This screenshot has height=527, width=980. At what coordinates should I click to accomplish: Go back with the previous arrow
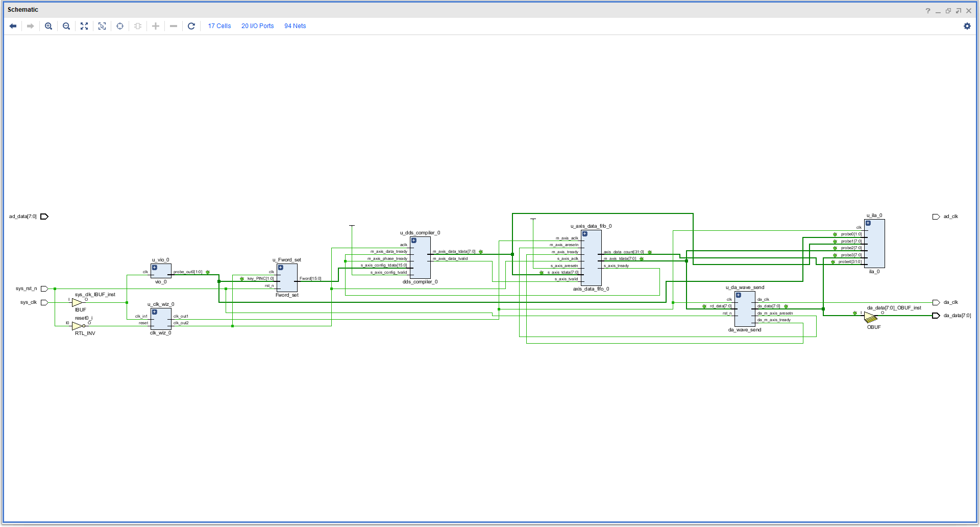coord(13,26)
